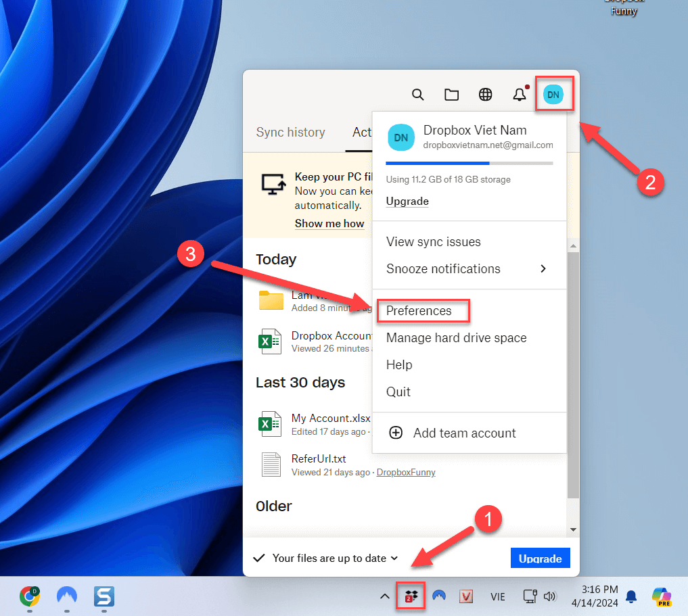Click Excel icon for Dropbox Account file
The image size is (688, 616).
click(x=269, y=341)
